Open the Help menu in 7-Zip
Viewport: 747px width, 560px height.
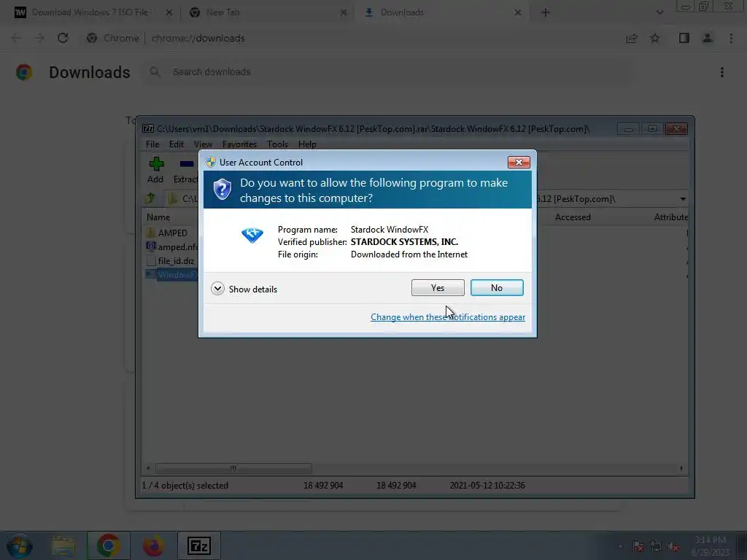307,144
